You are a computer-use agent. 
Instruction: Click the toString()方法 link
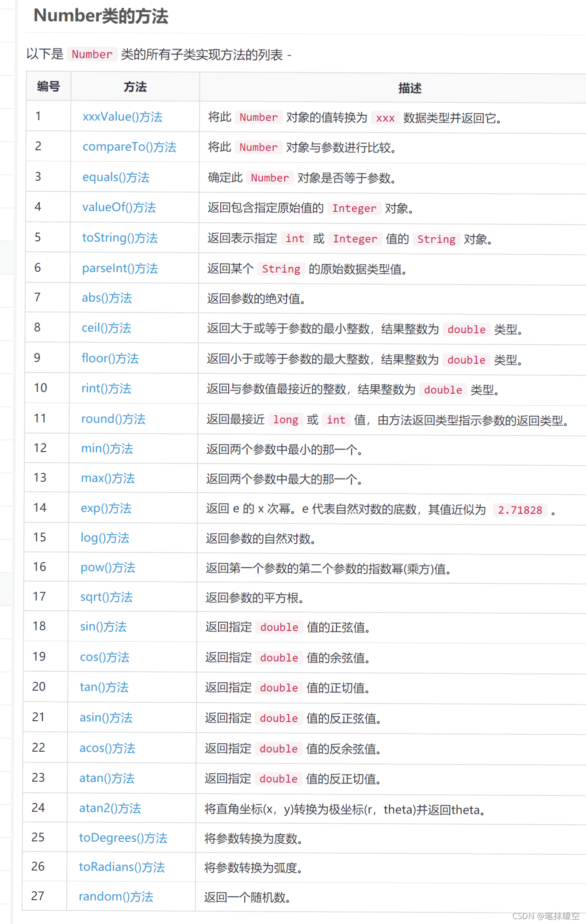(x=120, y=238)
